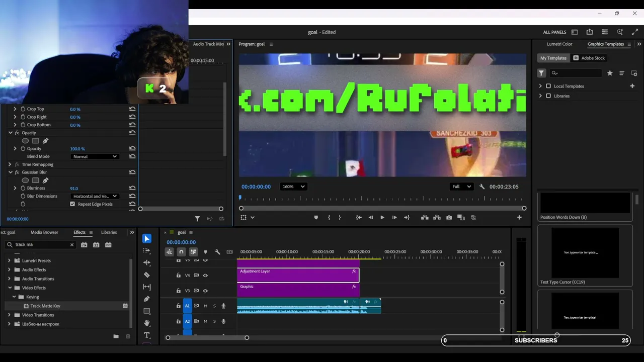Open the Libraries tab
Image resolution: width=644 pixels, height=362 pixels.
[109, 232]
